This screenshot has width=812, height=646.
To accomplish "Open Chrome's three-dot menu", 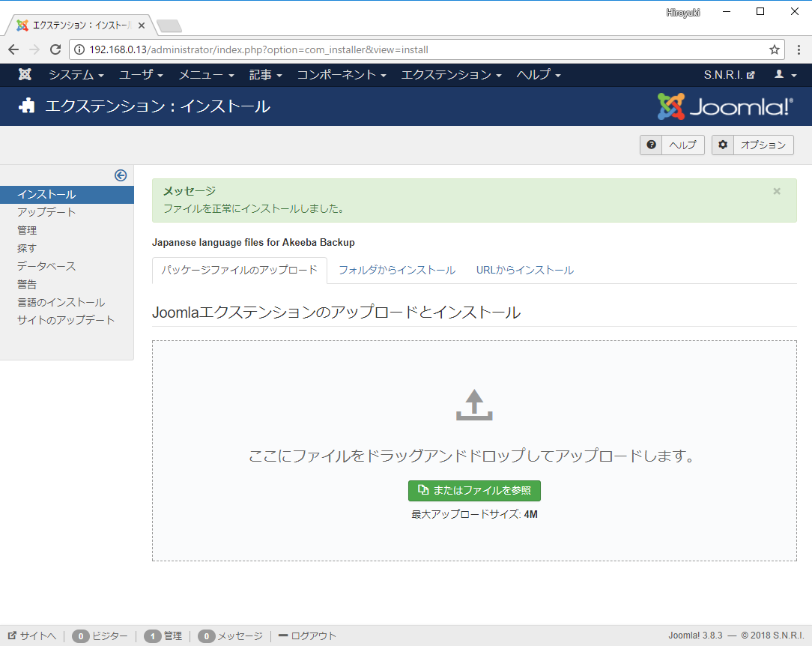I will pyautogui.click(x=799, y=49).
